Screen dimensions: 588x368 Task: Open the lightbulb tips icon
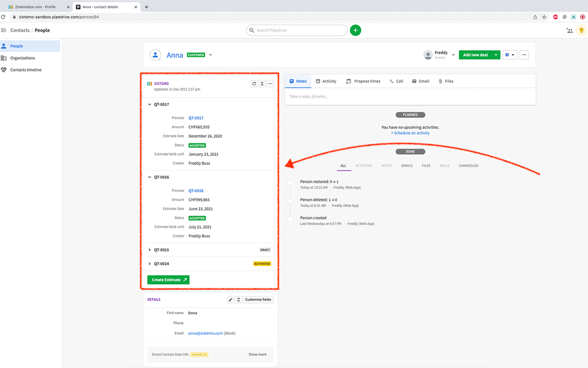[581, 30]
